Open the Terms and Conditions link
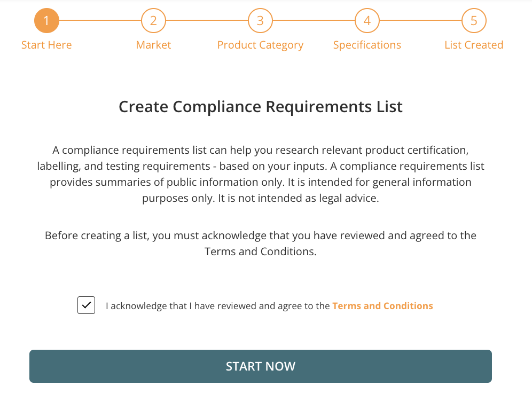The width and height of the screenshot is (532, 417). (382, 305)
